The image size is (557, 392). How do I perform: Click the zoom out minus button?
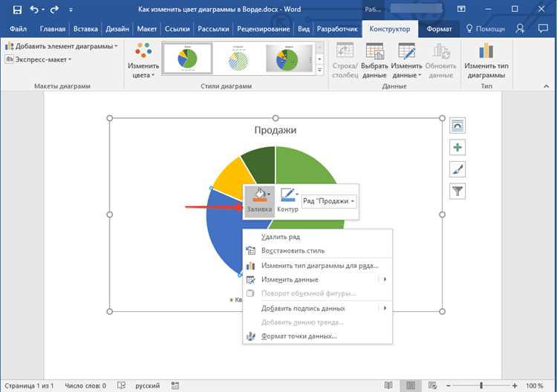click(449, 385)
